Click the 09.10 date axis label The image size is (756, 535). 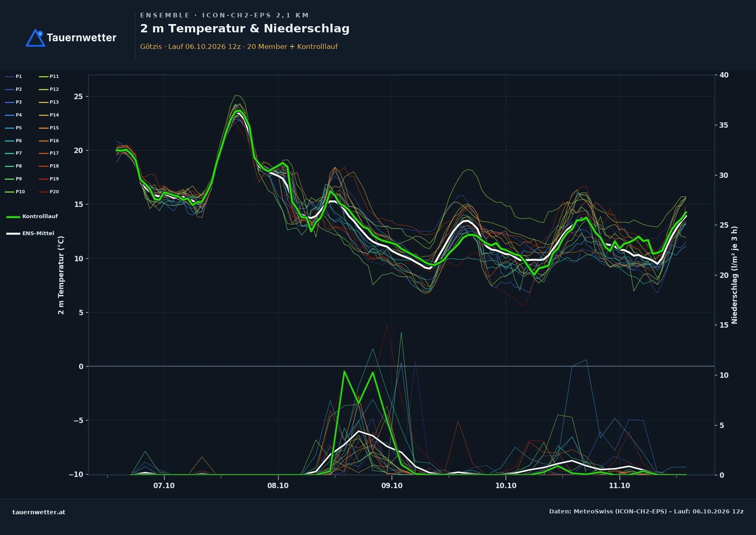(392, 486)
